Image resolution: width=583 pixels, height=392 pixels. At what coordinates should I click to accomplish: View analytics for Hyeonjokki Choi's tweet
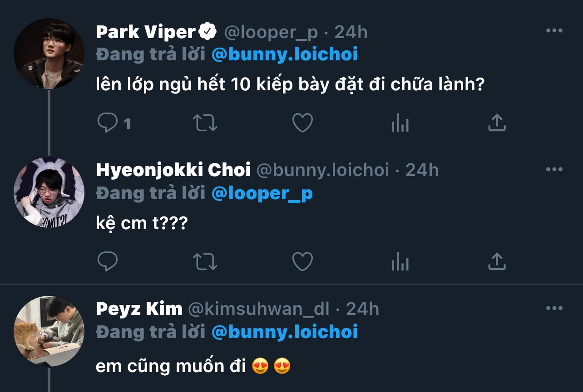400,261
